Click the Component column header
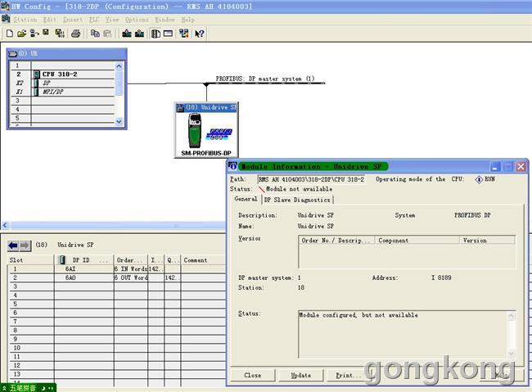Image resolution: width=532 pixels, height=392 pixels. pos(417,241)
